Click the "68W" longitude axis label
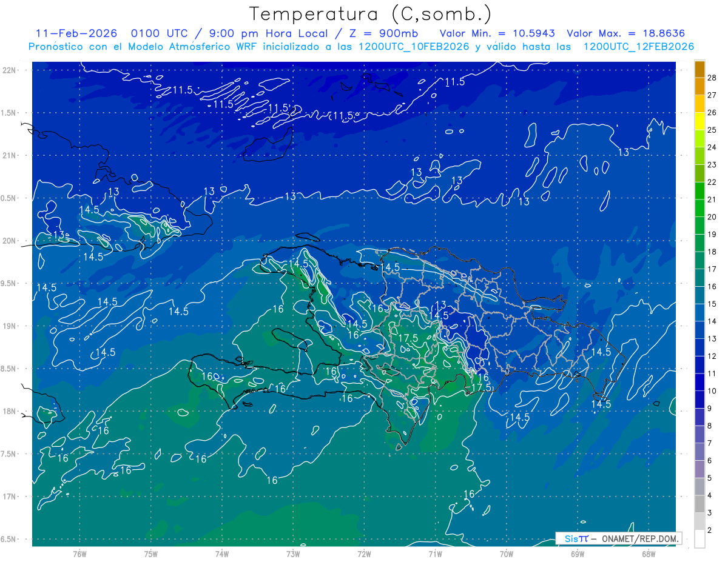This screenshot has width=728, height=562. pos(648,554)
